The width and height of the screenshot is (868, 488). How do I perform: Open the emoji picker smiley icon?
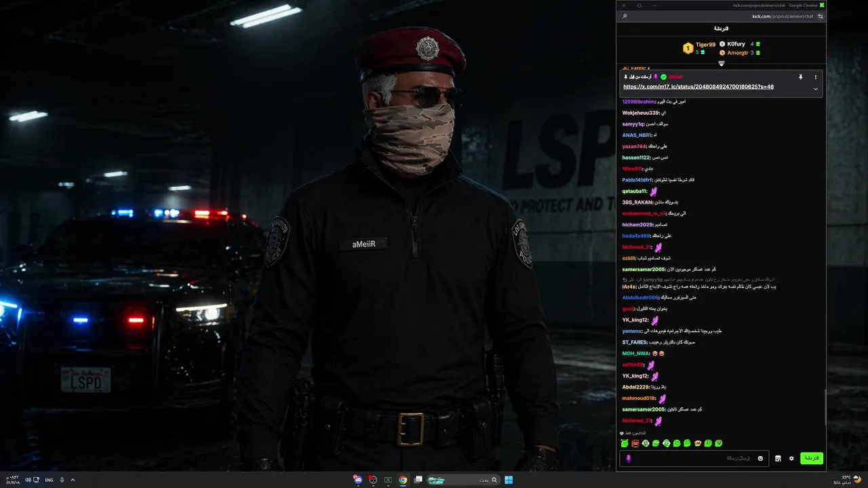coord(760,459)
